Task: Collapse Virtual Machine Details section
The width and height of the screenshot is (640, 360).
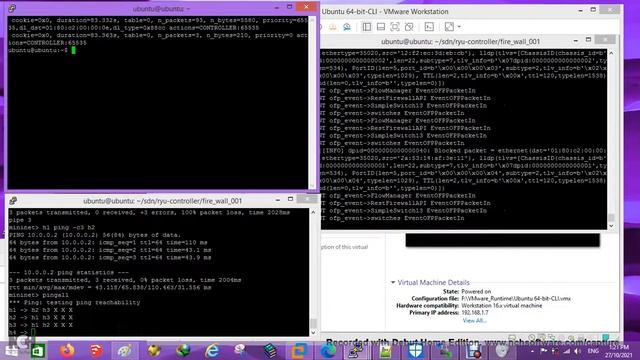Action: (393, 282)
